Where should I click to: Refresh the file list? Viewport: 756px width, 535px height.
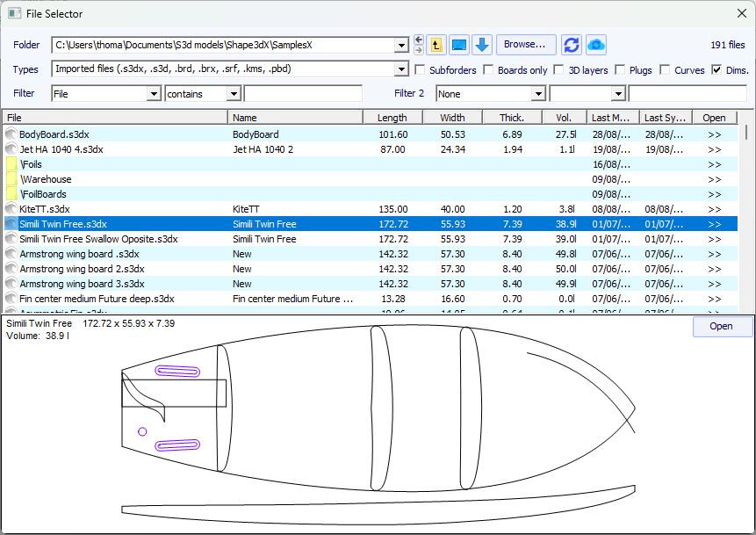point(572,45)
